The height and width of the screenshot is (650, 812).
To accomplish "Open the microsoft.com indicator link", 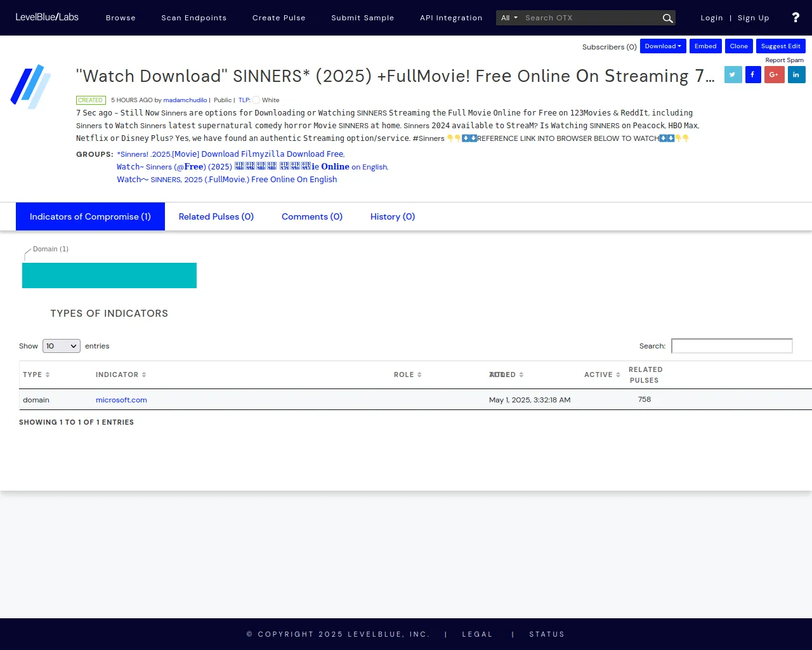I will pos(121,400).
